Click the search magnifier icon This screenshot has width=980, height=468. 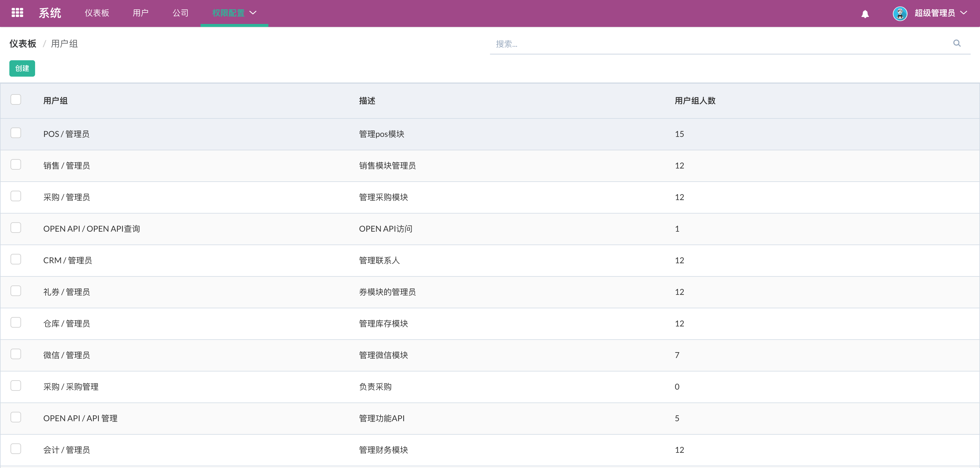point(957,43)
